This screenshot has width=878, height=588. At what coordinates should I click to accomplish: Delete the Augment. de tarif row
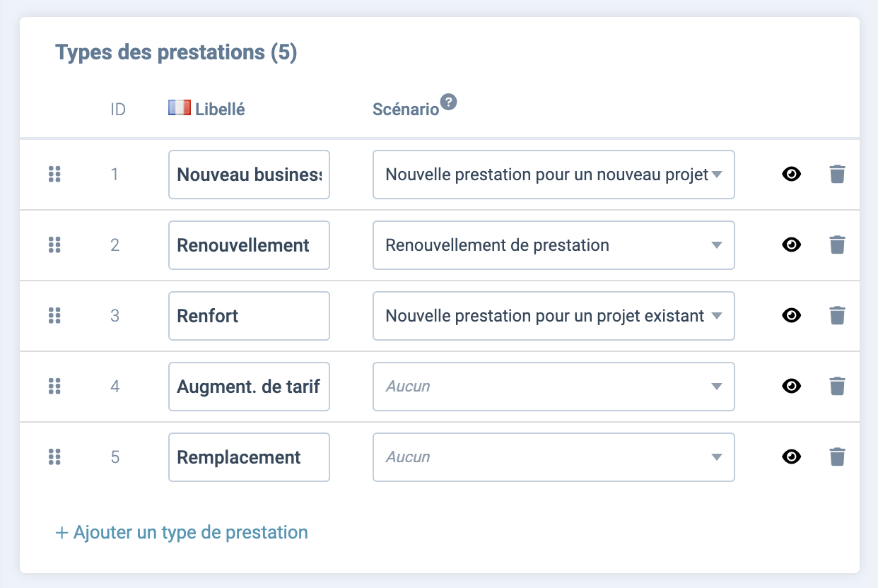837,386
